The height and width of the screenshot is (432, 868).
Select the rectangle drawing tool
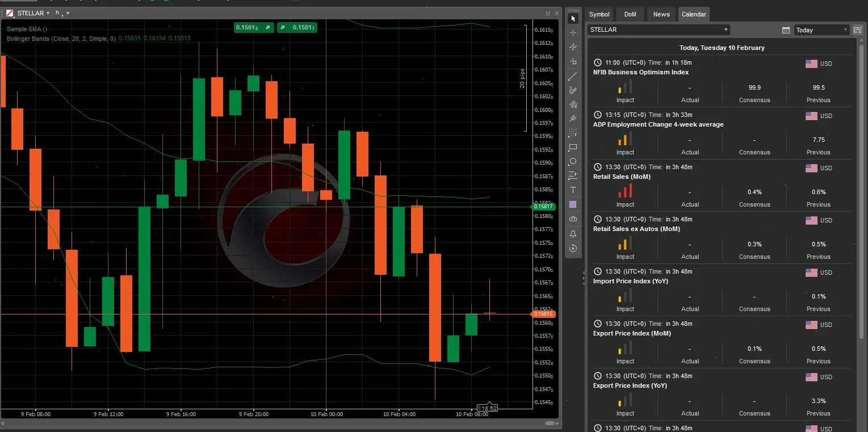(573, 147)
